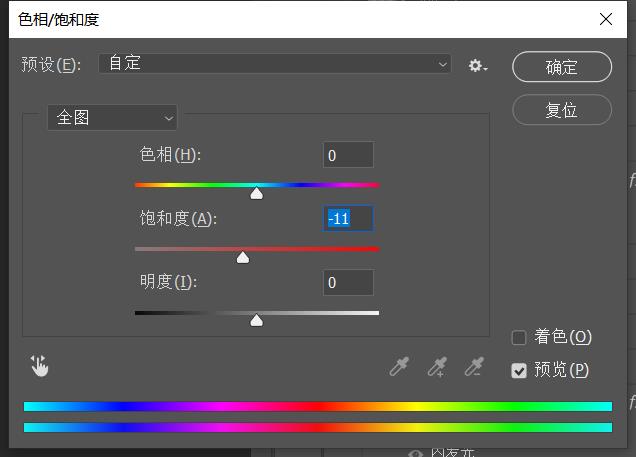Click the 确定 OK button
The width and height of the screenshot is (636, 457).
coord(562,67)
